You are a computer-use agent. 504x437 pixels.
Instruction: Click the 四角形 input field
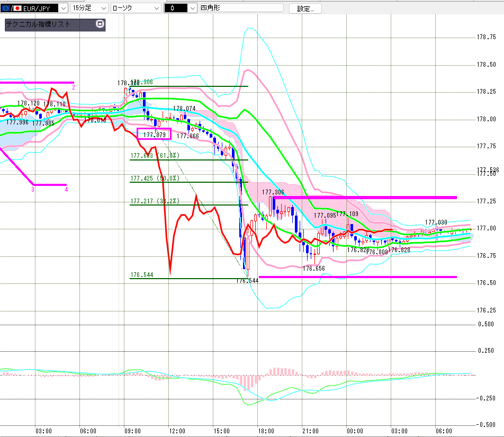(x=241, y=8)
